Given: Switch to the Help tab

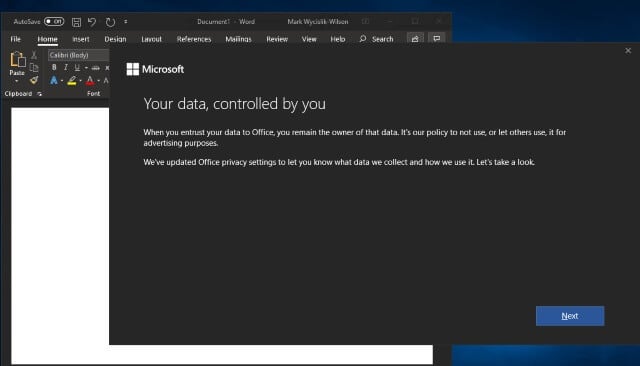Looking at the screenshot, I should click(338, 39).
